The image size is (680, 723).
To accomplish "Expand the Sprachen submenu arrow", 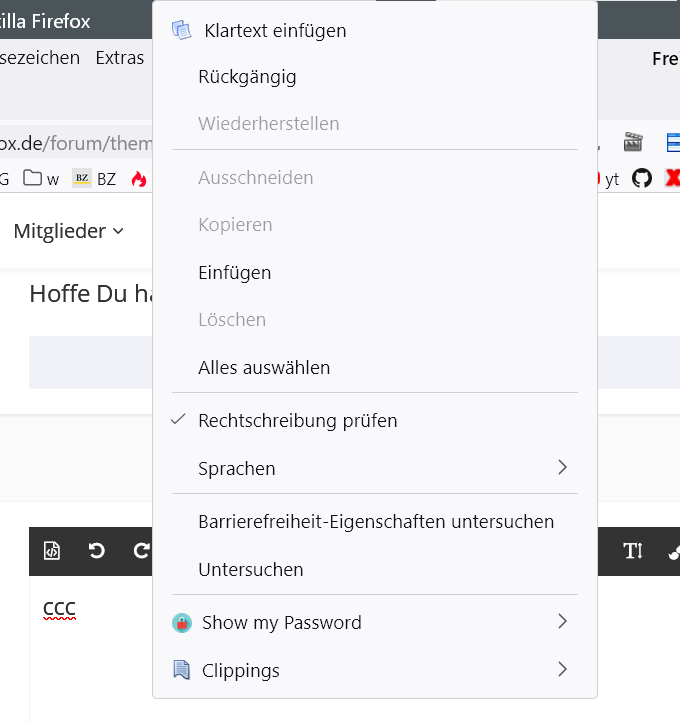I will pyautogui.click(x=562, y=468).
